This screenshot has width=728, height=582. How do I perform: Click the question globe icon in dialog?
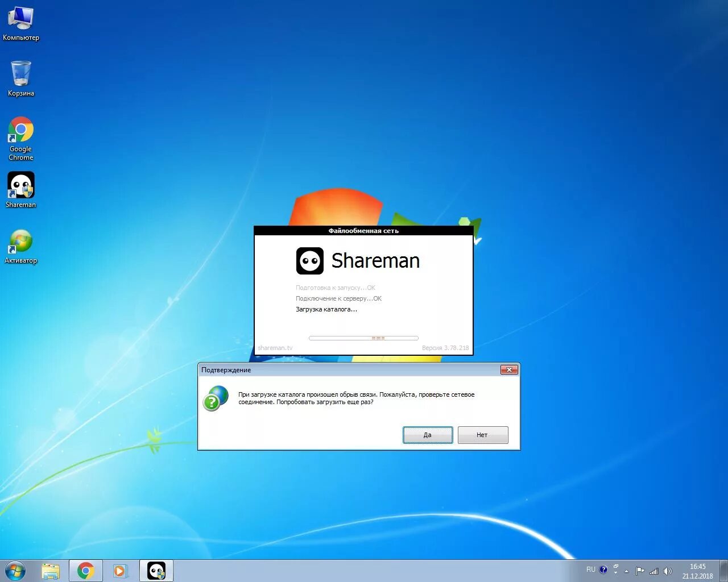click(216, 398)
